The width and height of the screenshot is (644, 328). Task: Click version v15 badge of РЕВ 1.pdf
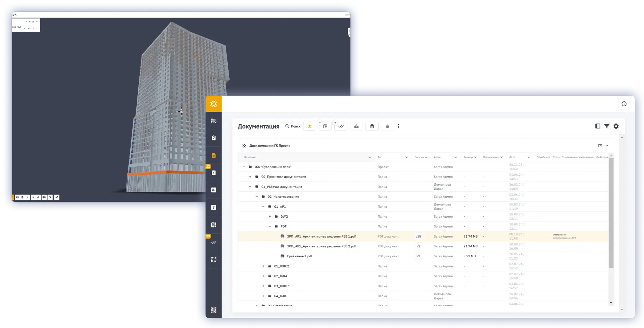418,236
